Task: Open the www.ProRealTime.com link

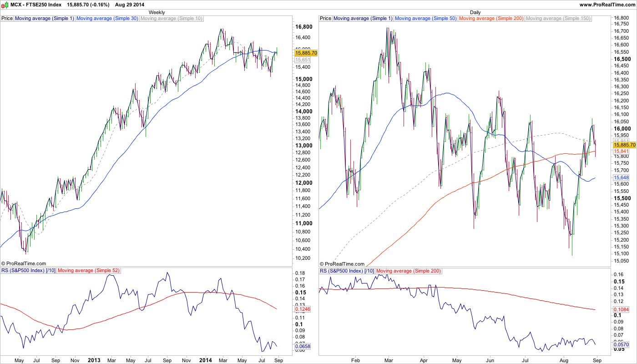Action: click(607, 4)
